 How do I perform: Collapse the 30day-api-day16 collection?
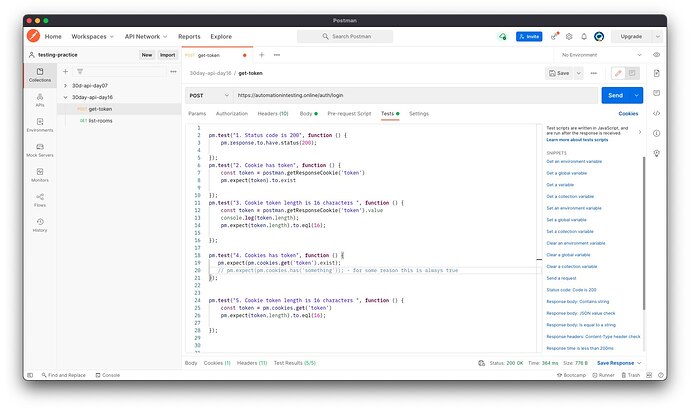coord(65,97)
